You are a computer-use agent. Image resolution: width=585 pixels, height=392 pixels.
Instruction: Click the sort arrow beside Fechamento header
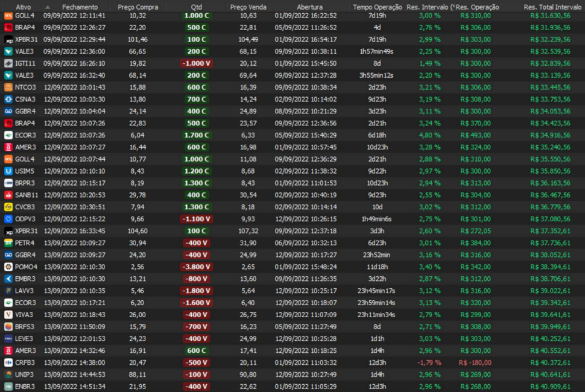point(48,7)
